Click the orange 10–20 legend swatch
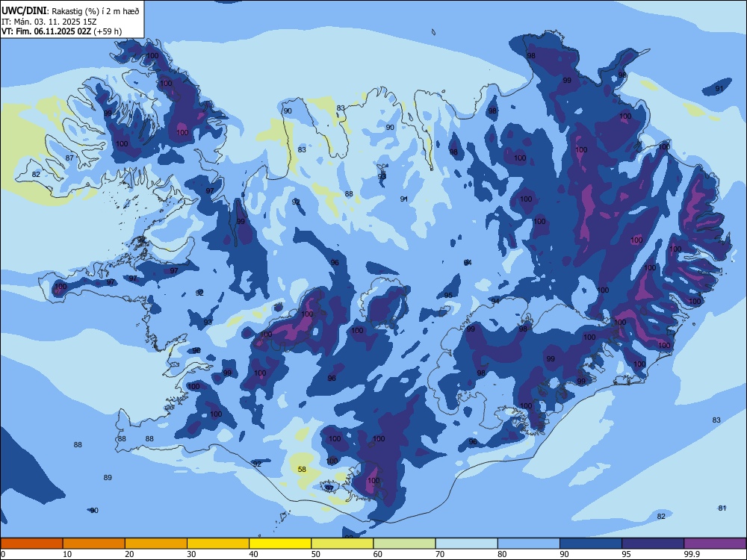 click(94, 544)
